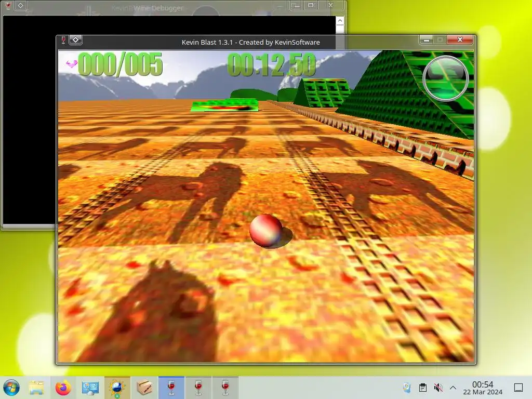The width and height of the screenshot is (532, 399).
Task: Open the clipboard tray icon
Action: click(423, 388)
